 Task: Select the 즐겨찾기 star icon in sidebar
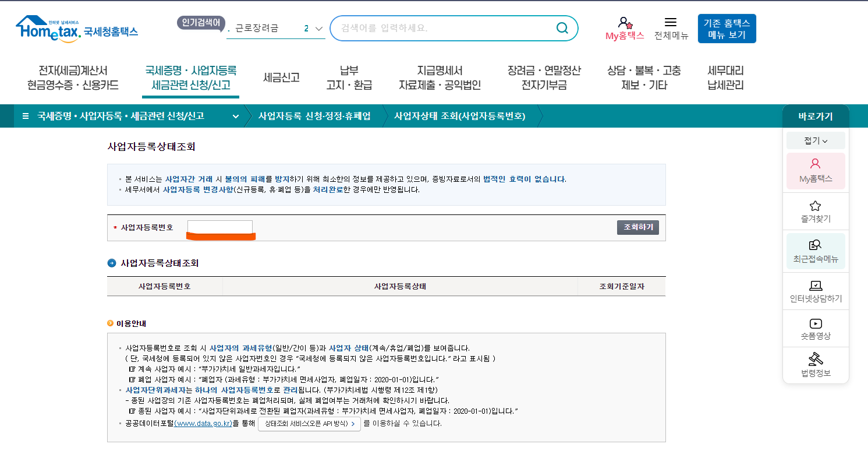click(x=815, y=211)
